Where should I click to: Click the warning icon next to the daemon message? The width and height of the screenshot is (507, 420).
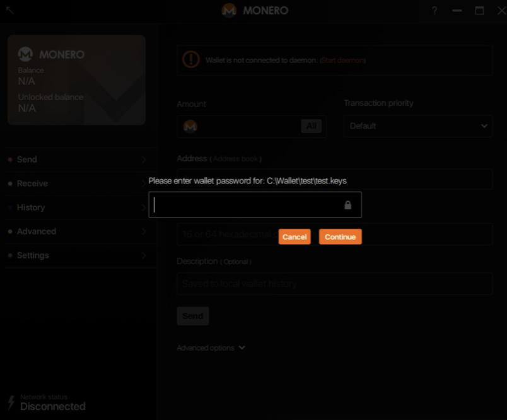click(189, 60)
